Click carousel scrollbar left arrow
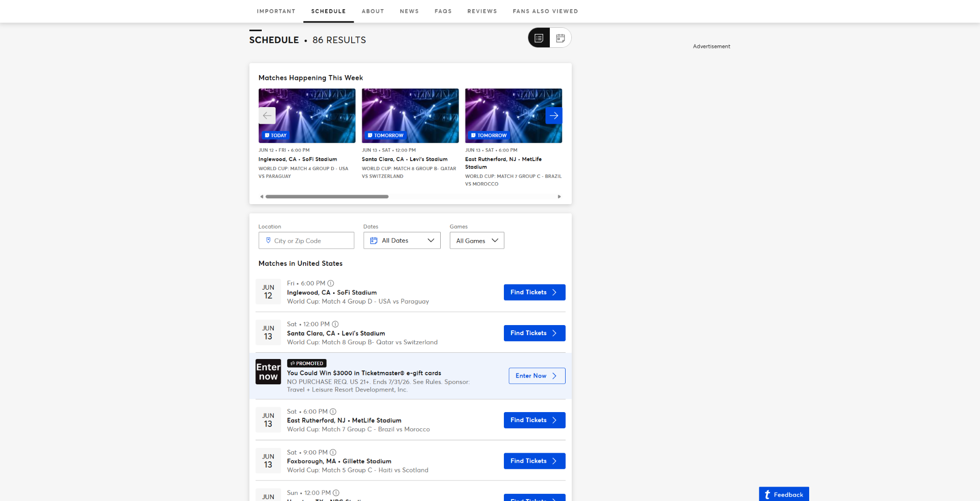The image size is (980, 501). pyautogui.click(x=262, y=196)
